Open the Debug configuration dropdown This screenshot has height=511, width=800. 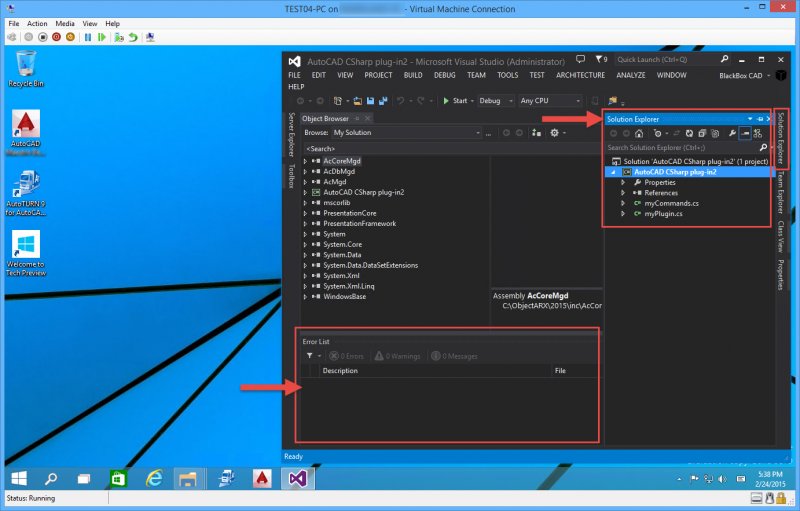click(495, 101)
